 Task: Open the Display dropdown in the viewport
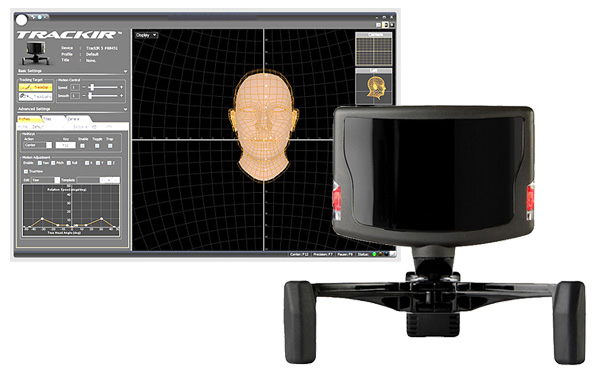pos(146,35)
